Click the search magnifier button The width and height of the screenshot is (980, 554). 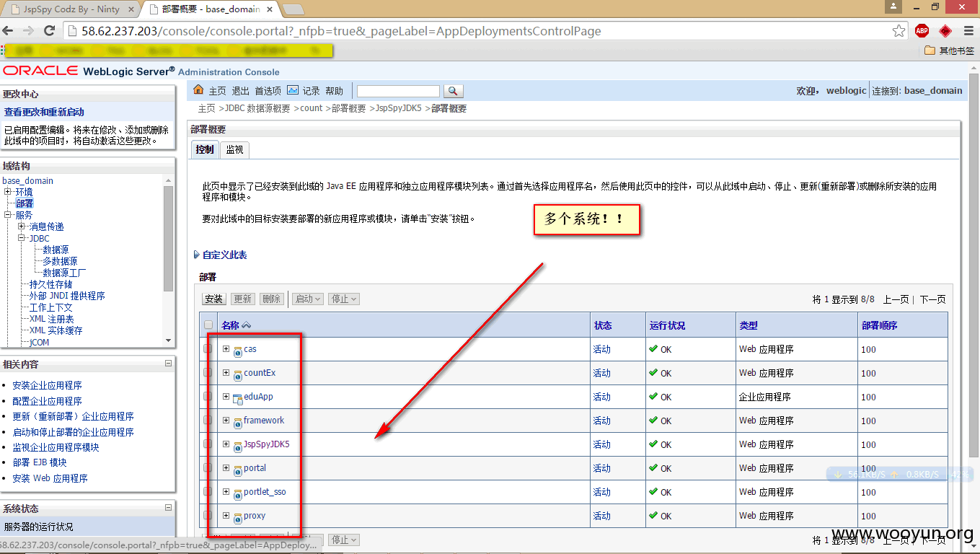[x=453, y=91]
